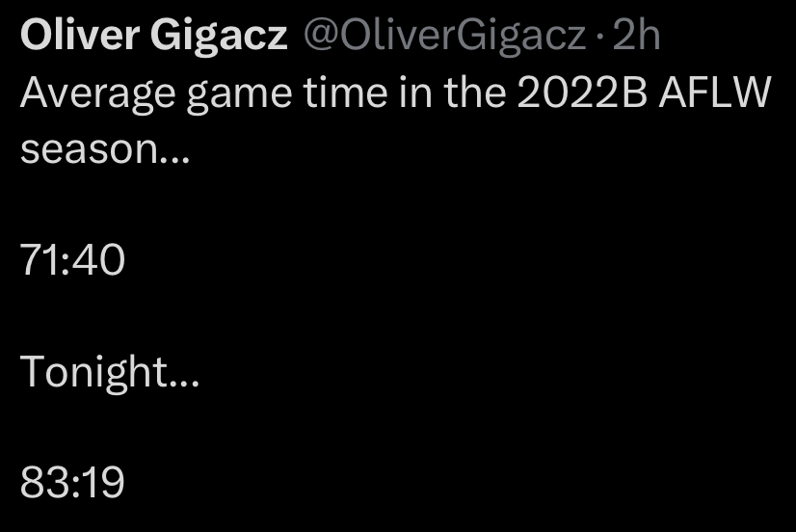Click the 83:19 time figure
The image size is (796, 532).
(x=72, y=482)
